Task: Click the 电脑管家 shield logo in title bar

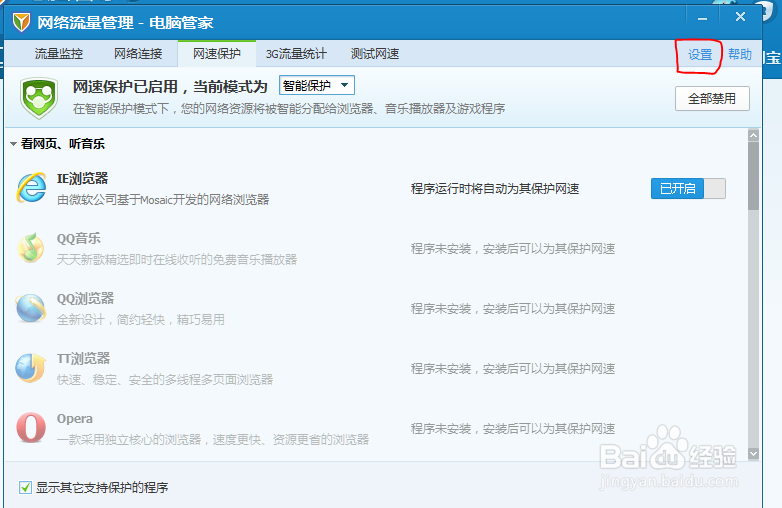Action: tap(21, 22)
